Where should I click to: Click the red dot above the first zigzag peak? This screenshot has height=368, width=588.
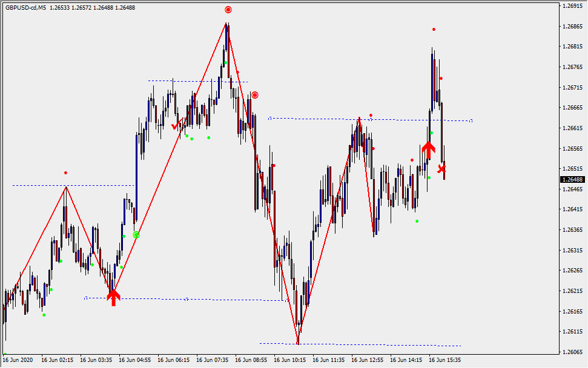(x=66, y=173)
